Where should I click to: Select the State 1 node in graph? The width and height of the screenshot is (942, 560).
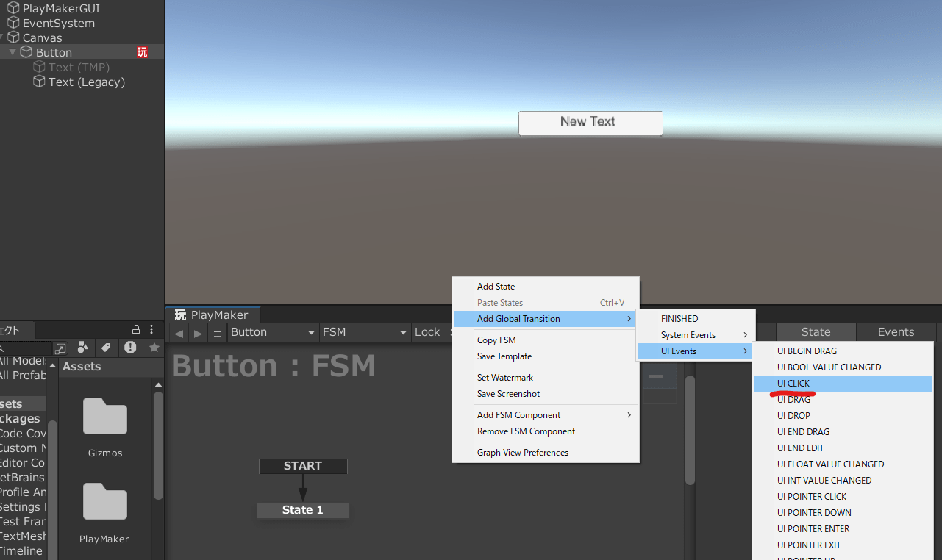[302, 510]
